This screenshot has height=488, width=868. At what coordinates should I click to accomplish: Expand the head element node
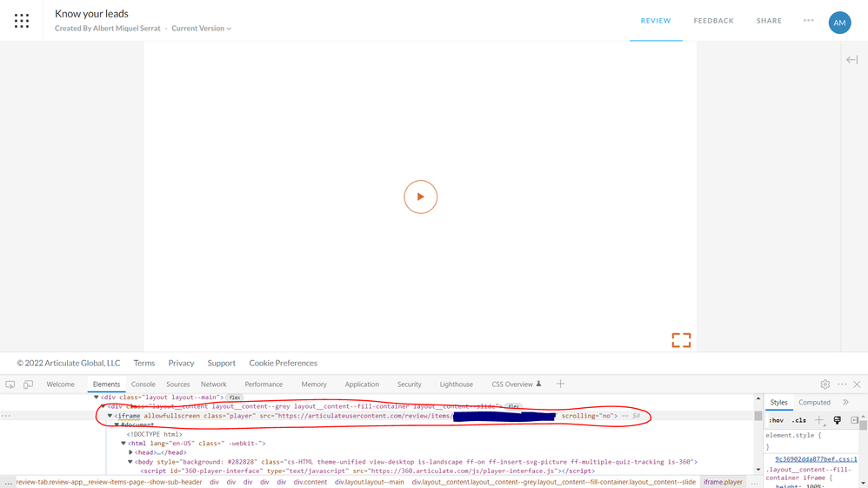pos(130,452)
